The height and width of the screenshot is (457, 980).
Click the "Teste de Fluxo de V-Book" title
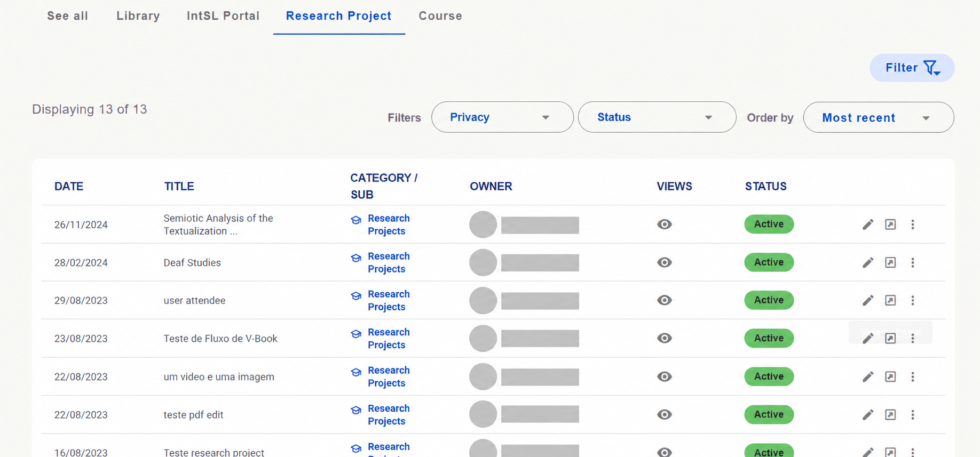pos(220,339)
